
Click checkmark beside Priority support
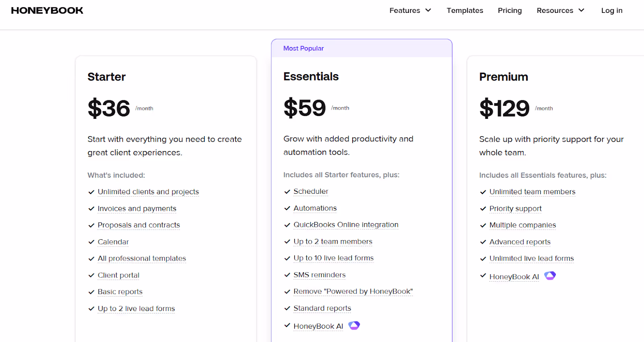483,209
